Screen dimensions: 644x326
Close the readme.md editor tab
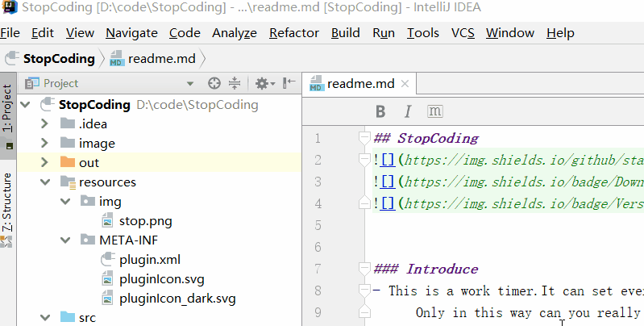[x=405, y=84]
